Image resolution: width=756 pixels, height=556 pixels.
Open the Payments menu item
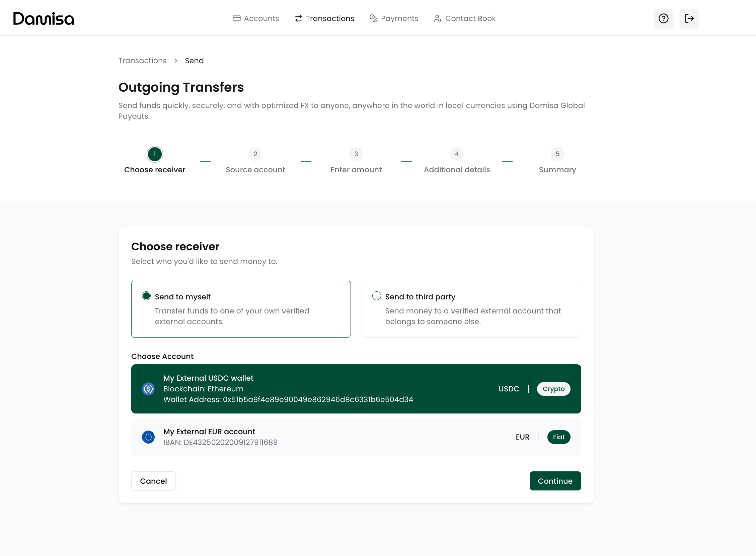[399, 18]
